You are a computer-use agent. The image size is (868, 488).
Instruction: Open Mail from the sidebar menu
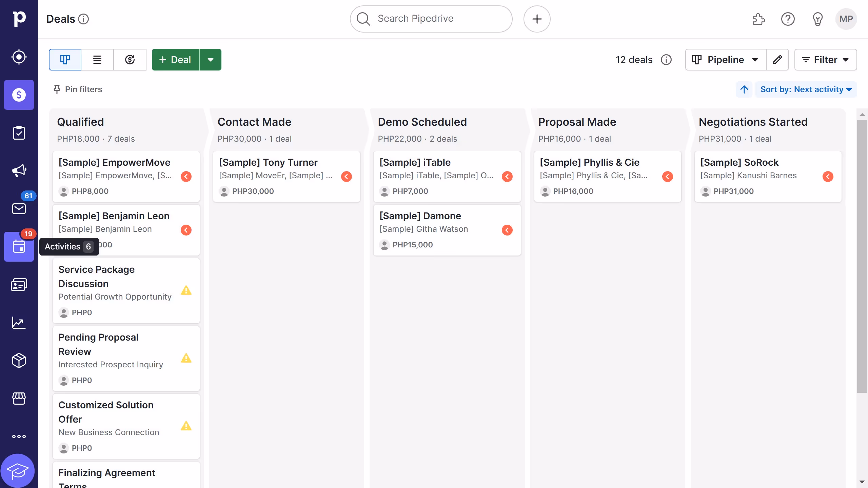[x=19, y=209]
